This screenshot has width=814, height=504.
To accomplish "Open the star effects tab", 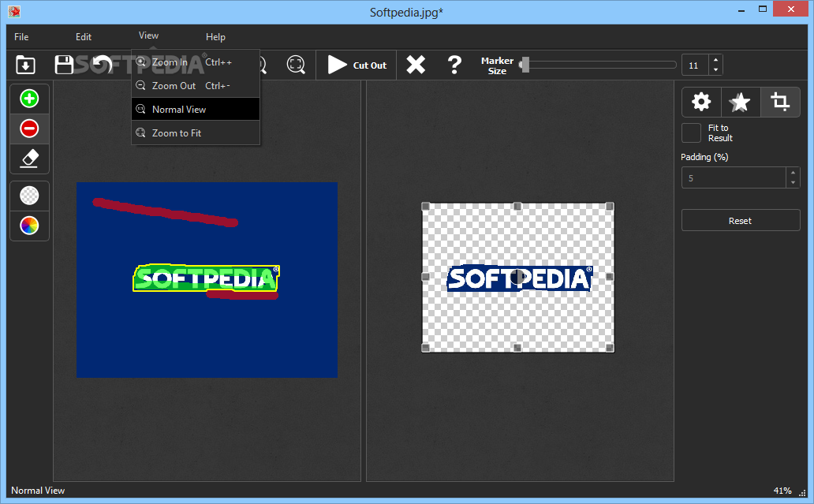I will pos(741,102).
